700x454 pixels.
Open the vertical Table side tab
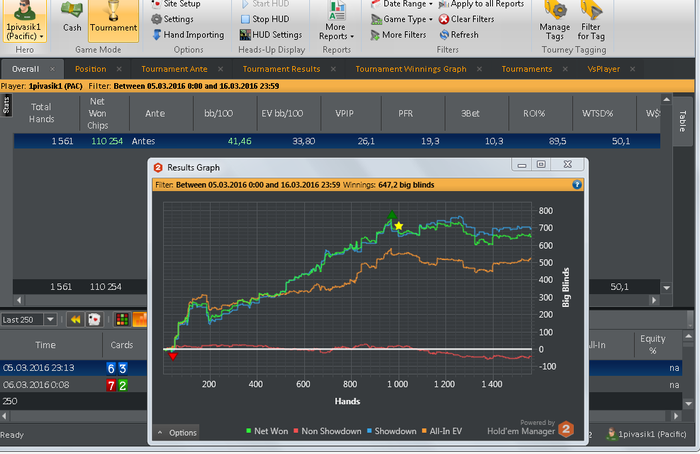pyautogui.click(x=682, y=121)
